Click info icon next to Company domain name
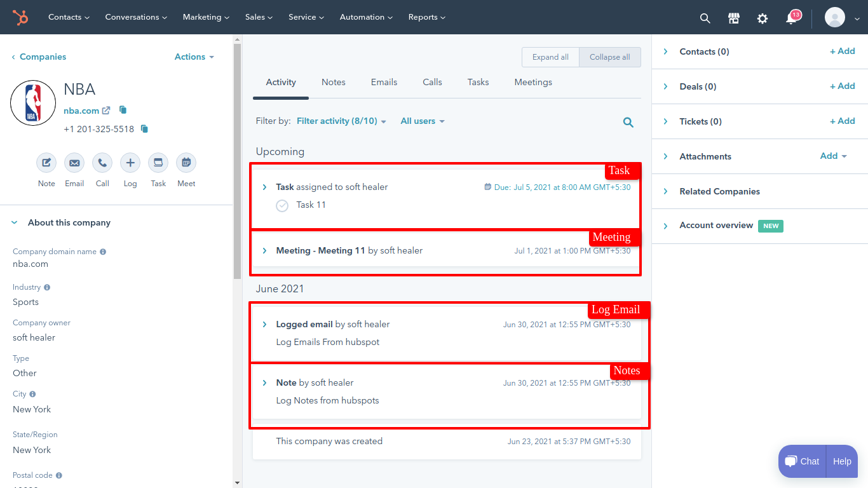 tap(103, 252)
